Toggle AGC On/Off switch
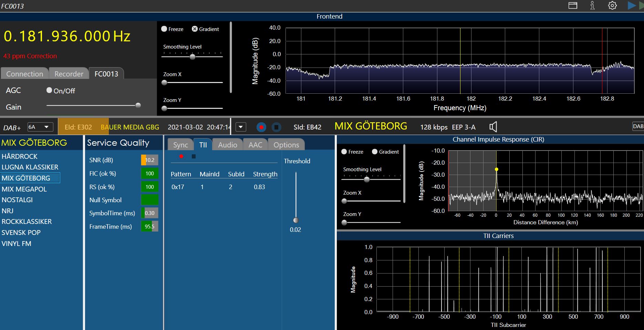This screenshot has width=644, height=330. [61, 91]
